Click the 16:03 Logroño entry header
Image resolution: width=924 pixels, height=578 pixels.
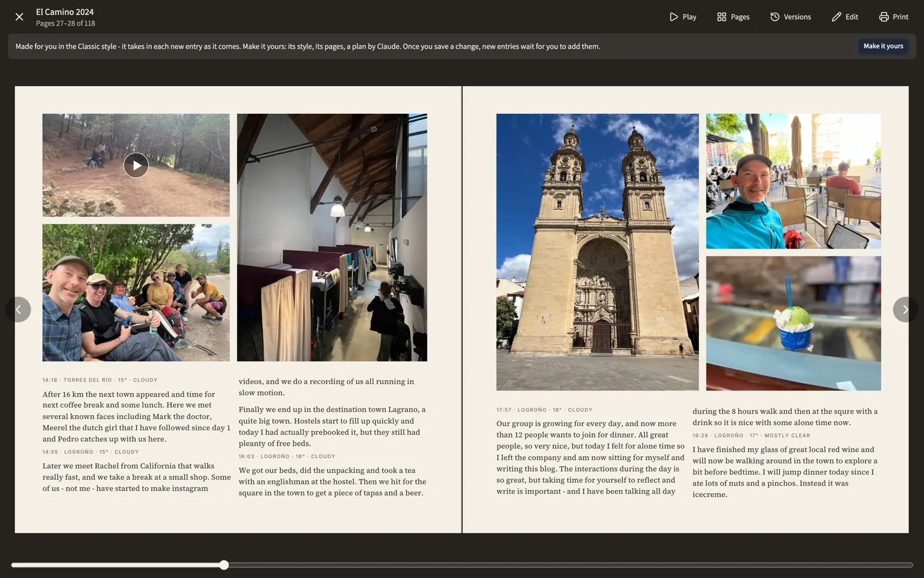click(x=287, y=456)
